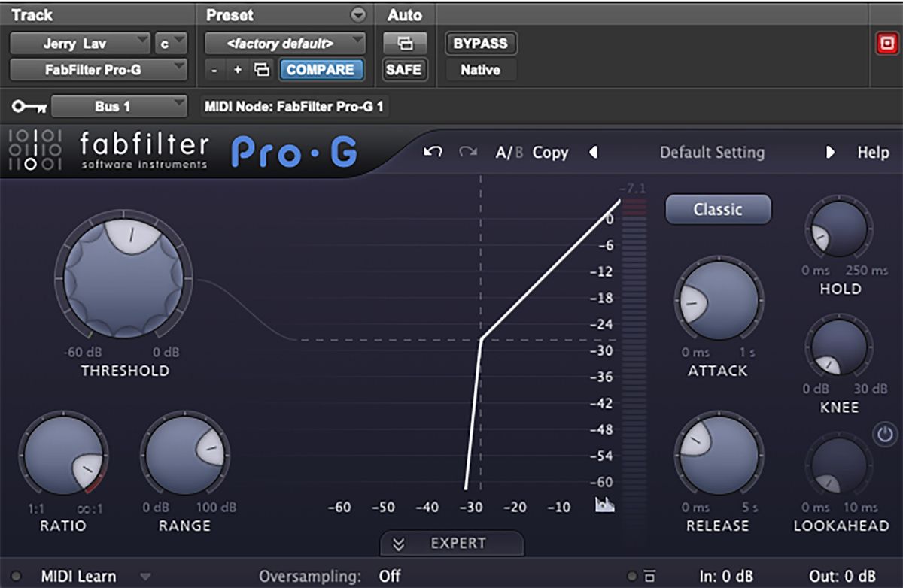Click the HOLD knob
The width and height of the screenshot is (903, 588).
click(839, 230)
